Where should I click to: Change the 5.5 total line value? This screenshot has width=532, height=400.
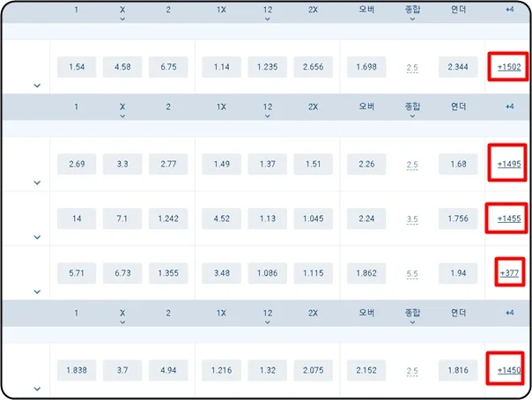pos(412,273)
